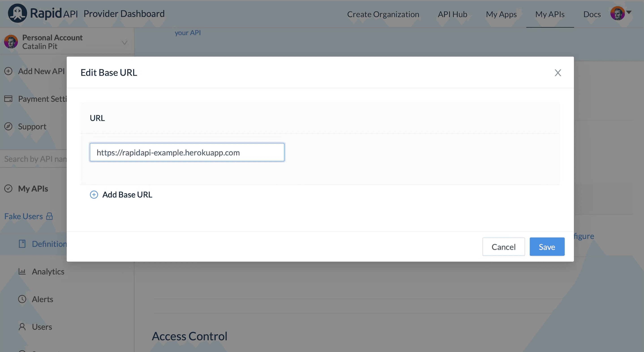This screenshot has height=352, width=644.
Task: Click the Definition book icon
Action: click(22, 244)
